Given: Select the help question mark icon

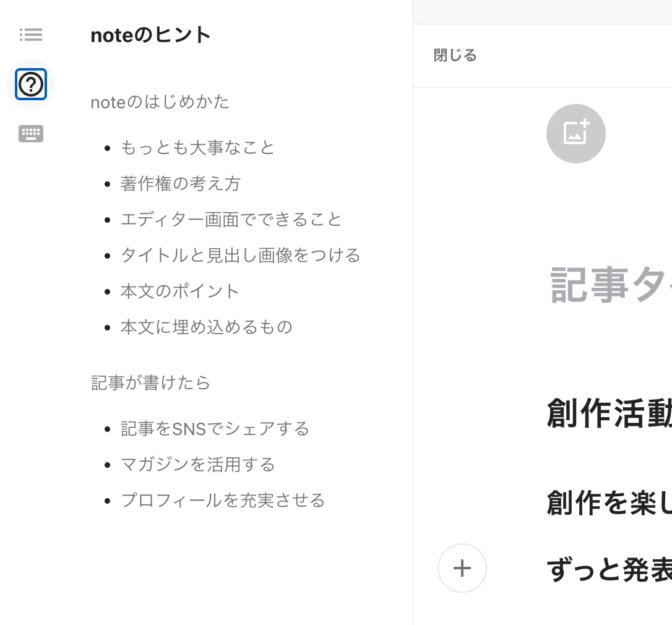Looking at the screenshot, I should click(x=31, y=84).
